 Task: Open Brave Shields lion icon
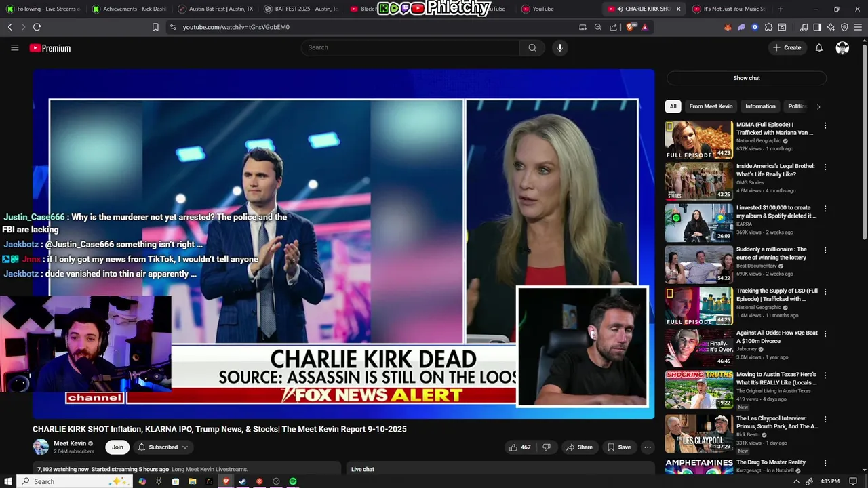coord(632,27)
